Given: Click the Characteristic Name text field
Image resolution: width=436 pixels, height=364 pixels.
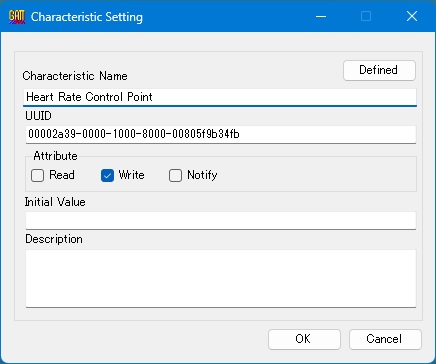Looking at the screenshot, I should 220,97.
